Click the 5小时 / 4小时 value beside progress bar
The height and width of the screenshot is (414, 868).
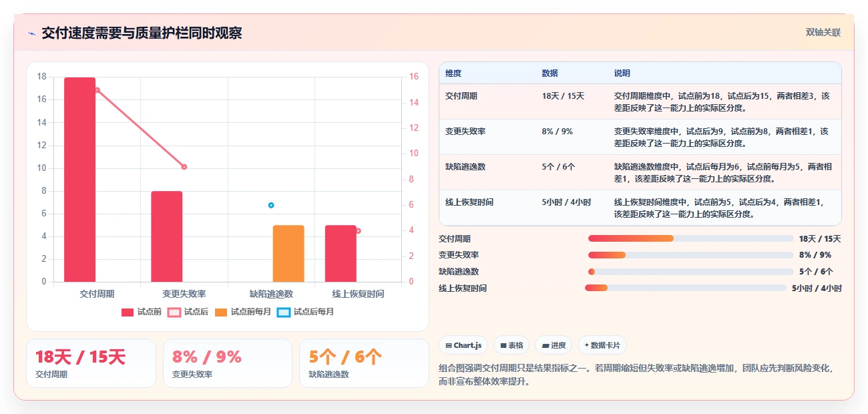817,288
